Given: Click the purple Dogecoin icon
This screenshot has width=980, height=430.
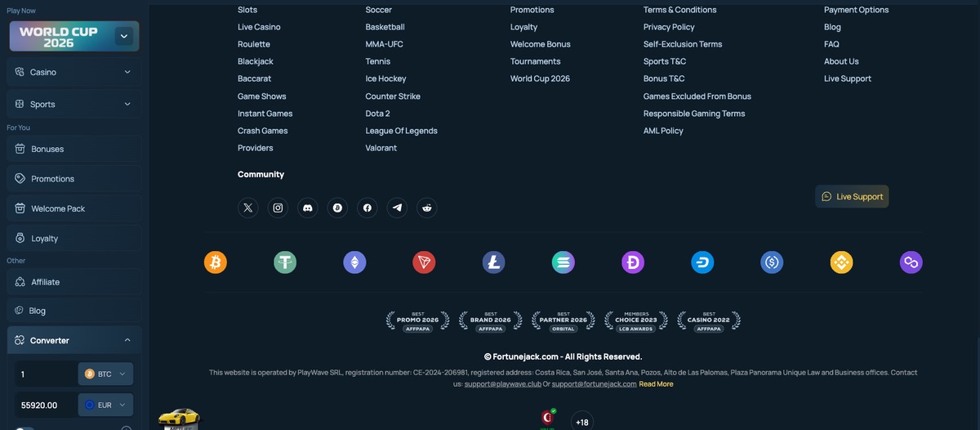Looking at the screenshot, I should [633, 262].
